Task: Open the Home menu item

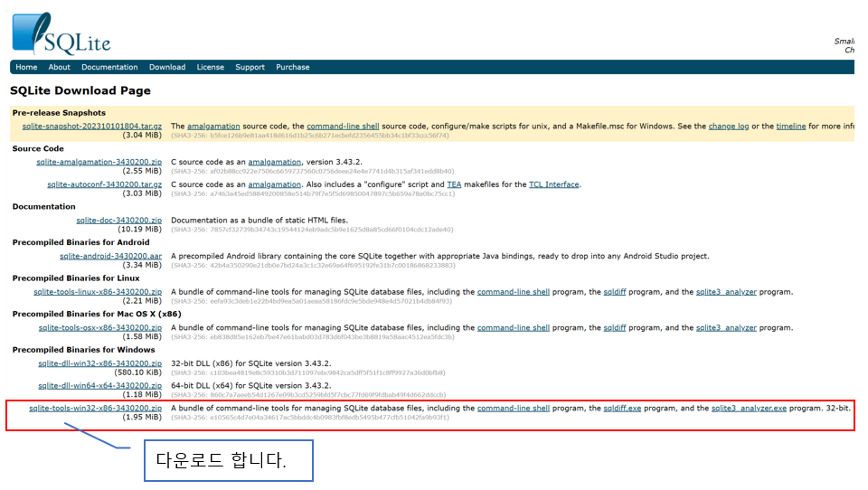Action: point(26,67)
